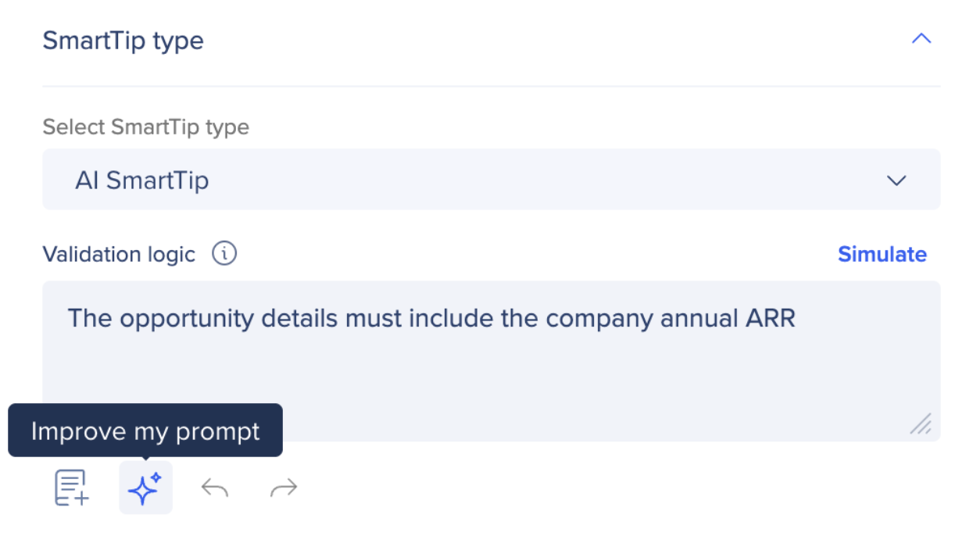Click the Improve my prompt sparkle icon
The width and height of the screenshot is (980, 547).
point(145,488)
